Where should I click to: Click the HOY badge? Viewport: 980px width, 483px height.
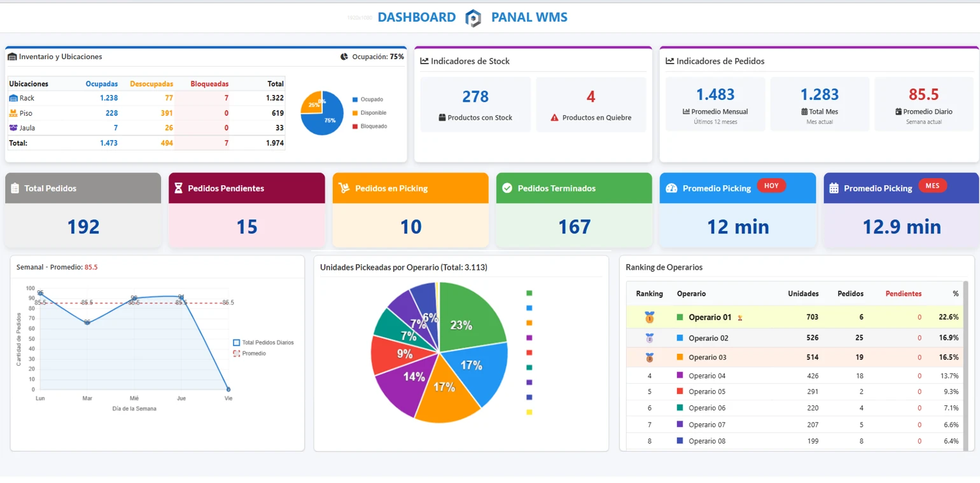771,185
